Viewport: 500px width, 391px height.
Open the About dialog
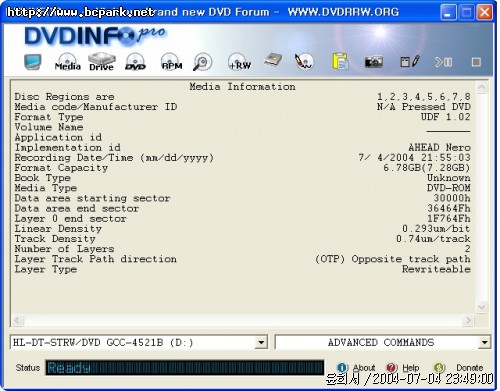click(356, 368)
